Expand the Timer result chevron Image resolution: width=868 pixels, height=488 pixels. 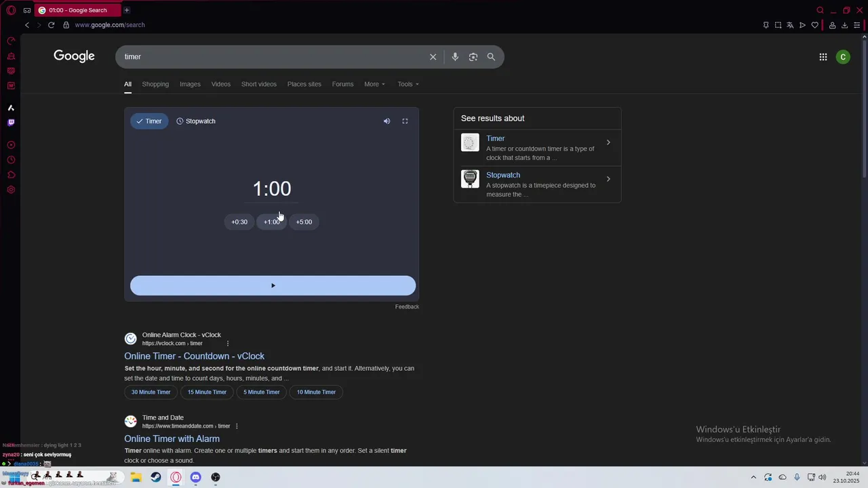(608, 142)
